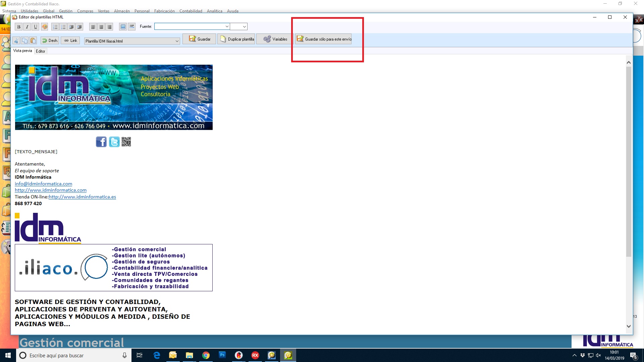Open http://www.idminformatica.es store link
The width and height of the screenshot is (644, 362).
(83, 197)
